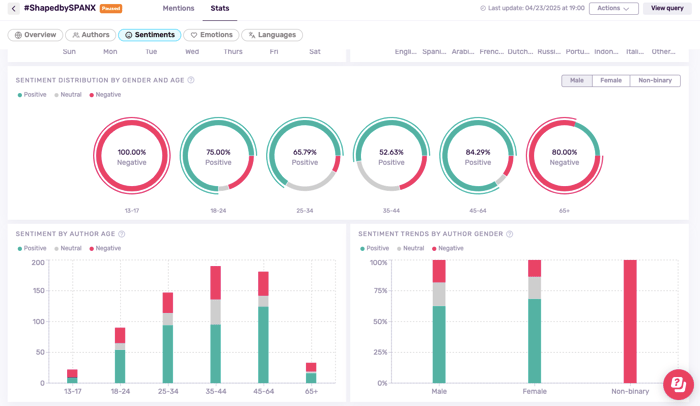700x406 pixels.
Task: Select the Male gender filter
Action: tap(577, 81)
